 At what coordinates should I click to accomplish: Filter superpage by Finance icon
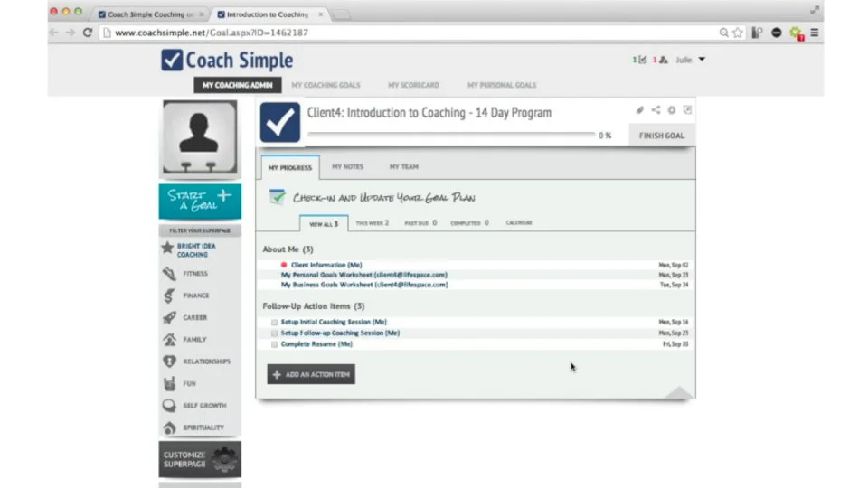[x=169, y=296]
